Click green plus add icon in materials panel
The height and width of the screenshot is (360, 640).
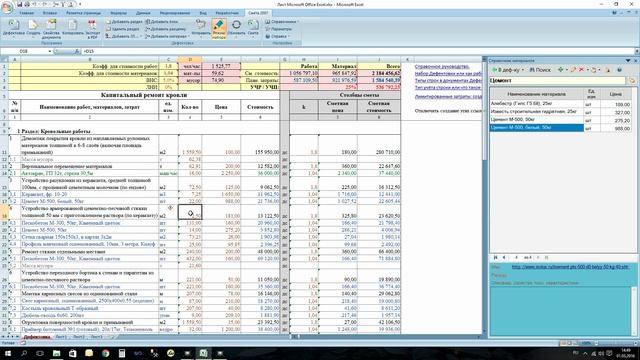(560, 70)
